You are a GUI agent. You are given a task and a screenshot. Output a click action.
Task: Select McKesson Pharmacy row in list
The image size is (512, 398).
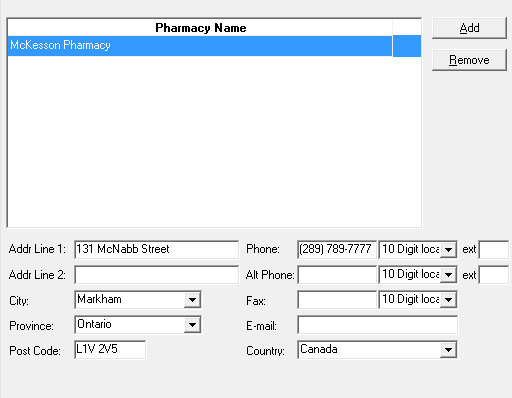click(x=214, y=45)
